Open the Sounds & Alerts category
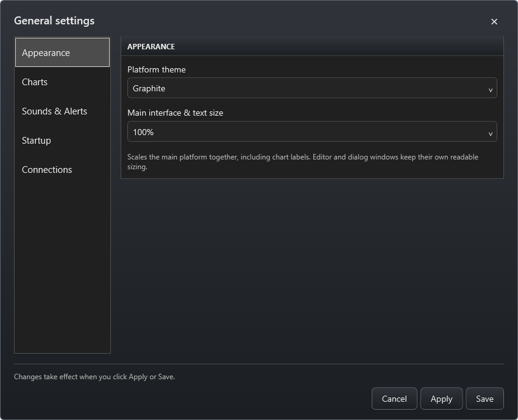Screen dimensions: 518x420 click(x=62, y=111)
